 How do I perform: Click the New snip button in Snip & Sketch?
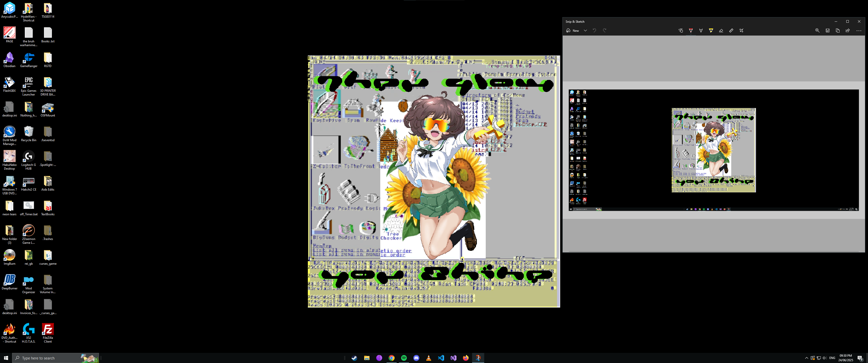pos(573,31)
